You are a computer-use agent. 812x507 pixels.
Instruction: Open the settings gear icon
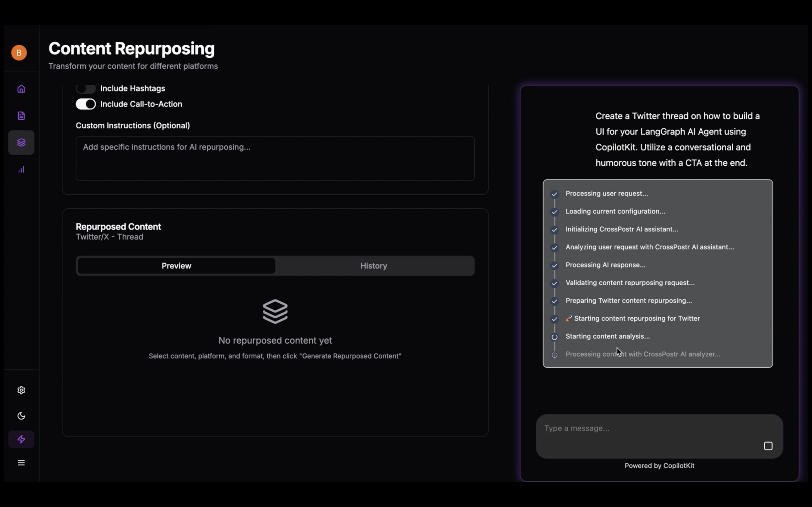(x=21, y=390)
